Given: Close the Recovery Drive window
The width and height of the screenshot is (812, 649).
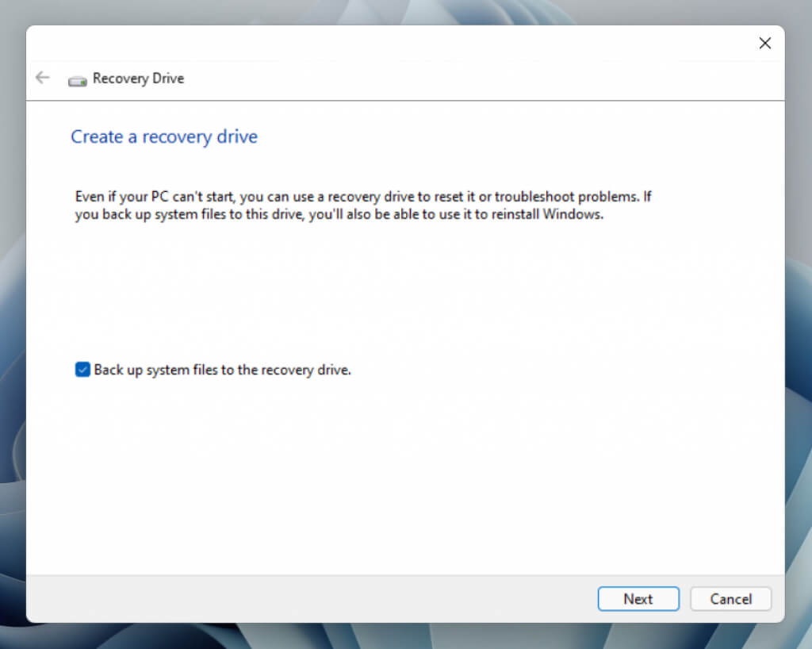Looking at the screenshot, I should (x=765, y=44).
